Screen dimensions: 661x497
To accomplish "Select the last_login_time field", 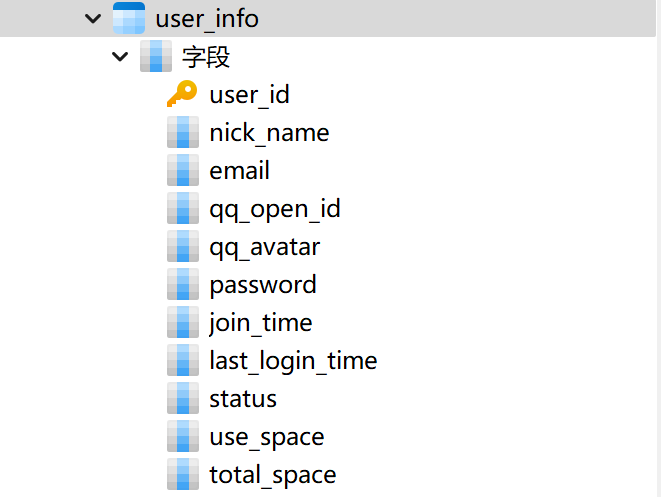I will tap(293, 362).
